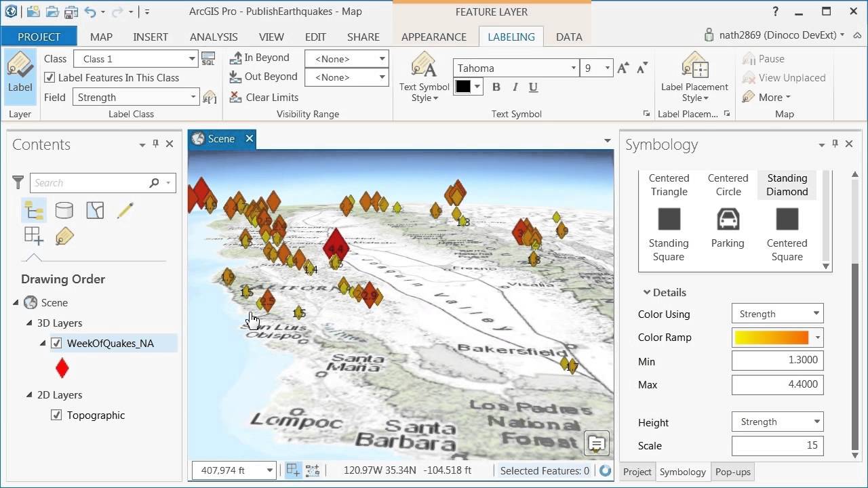Click the Search field in Contents
Screen dimensions: 868x488
88,182
